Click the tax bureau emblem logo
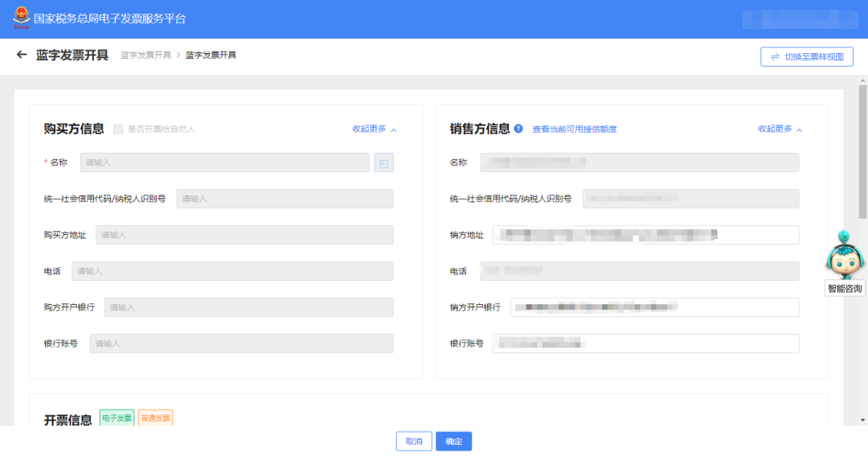 coord(21,18)
